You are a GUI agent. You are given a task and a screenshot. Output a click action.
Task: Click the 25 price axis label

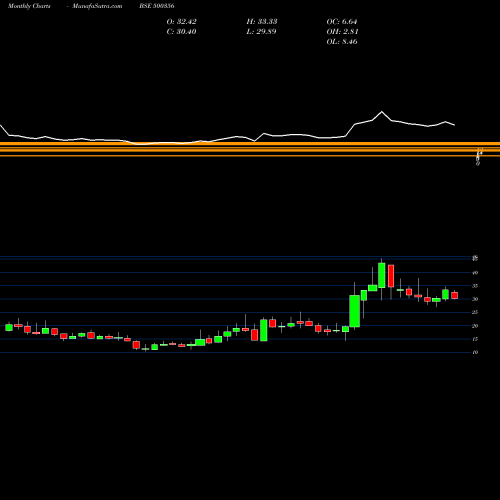(475, 312)
